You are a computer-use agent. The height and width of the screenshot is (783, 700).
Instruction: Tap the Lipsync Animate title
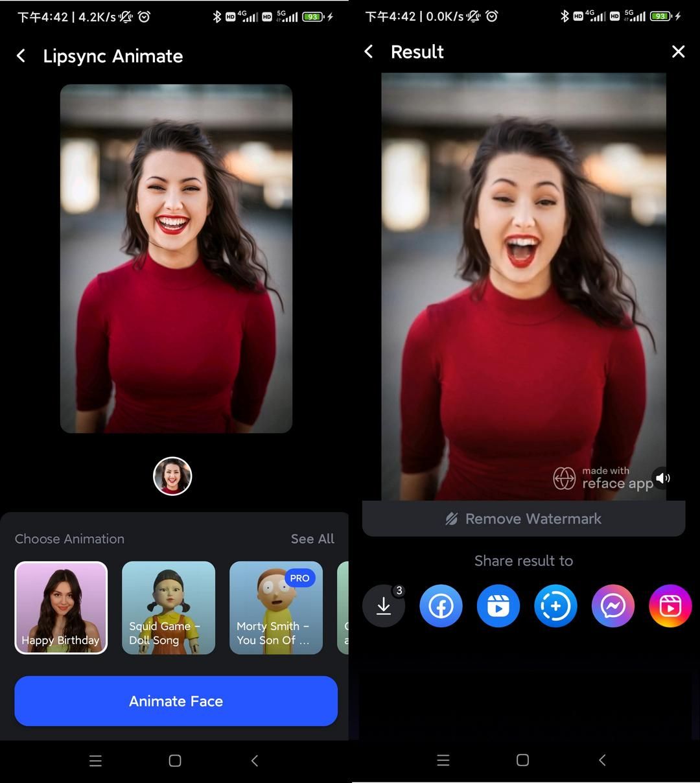click(113, 56)
